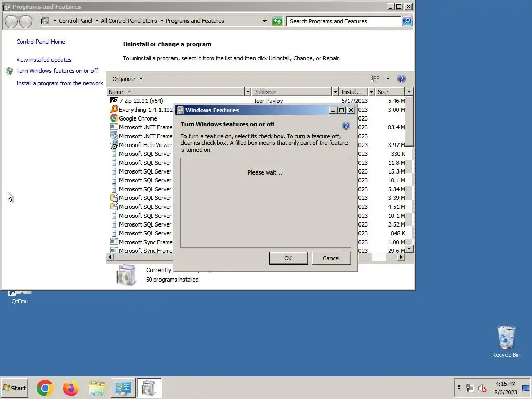Go forward with the Forward arrow

[x=26, y=21]
